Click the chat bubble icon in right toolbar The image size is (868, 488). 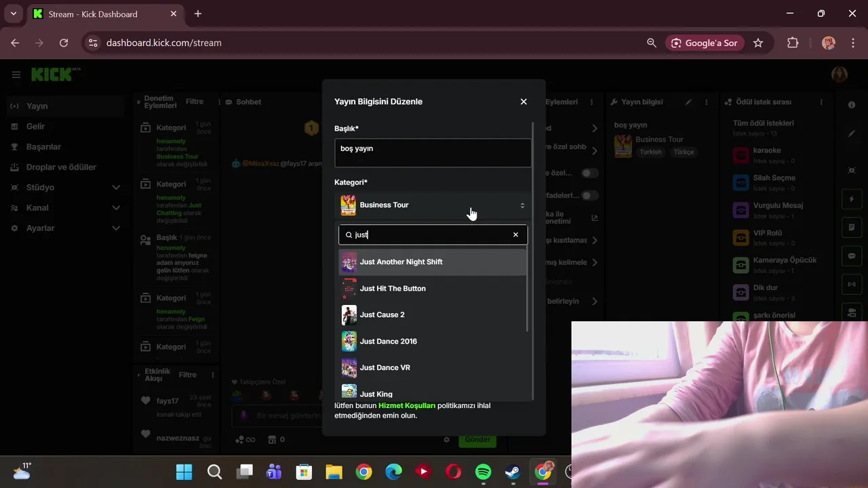852,256
